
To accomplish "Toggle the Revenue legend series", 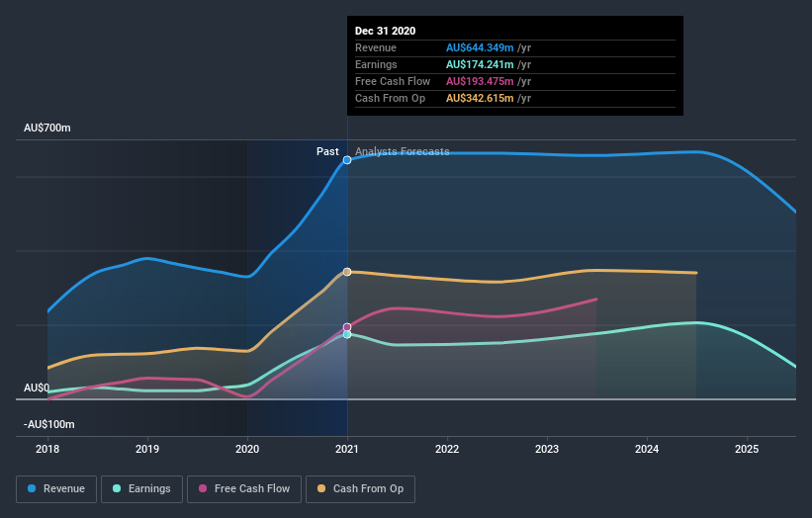I will [x=56, y=489].
